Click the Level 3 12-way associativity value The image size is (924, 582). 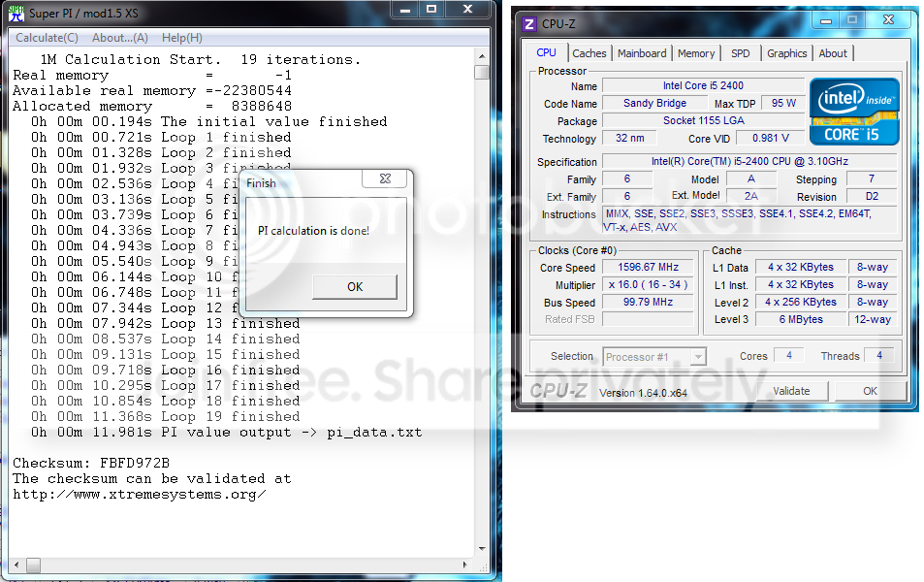(x=873, y=319)
